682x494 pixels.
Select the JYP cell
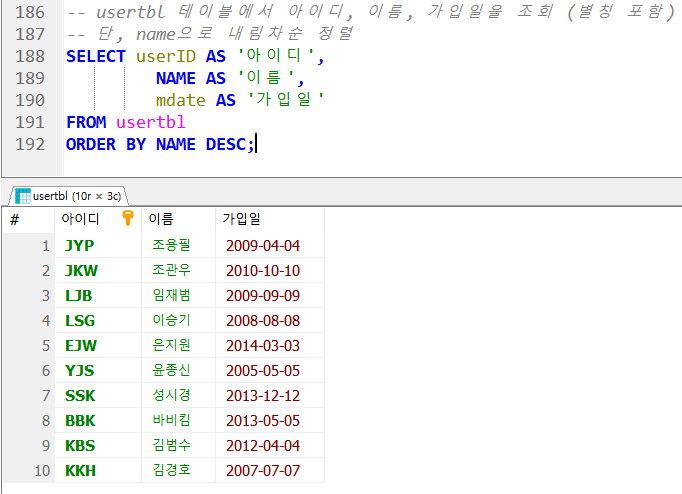click(98, 245)
